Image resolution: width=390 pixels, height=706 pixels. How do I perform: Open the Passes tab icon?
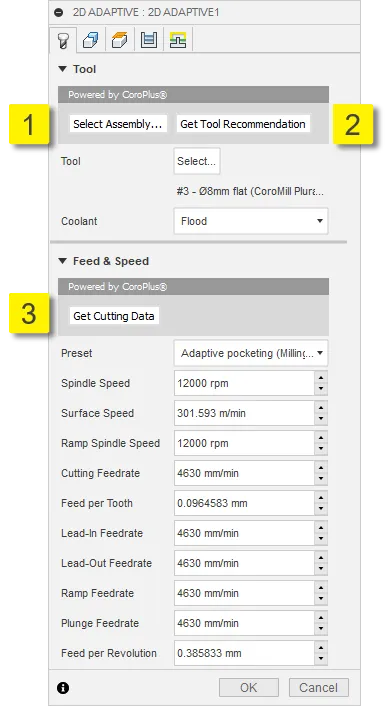pos(149,40)
